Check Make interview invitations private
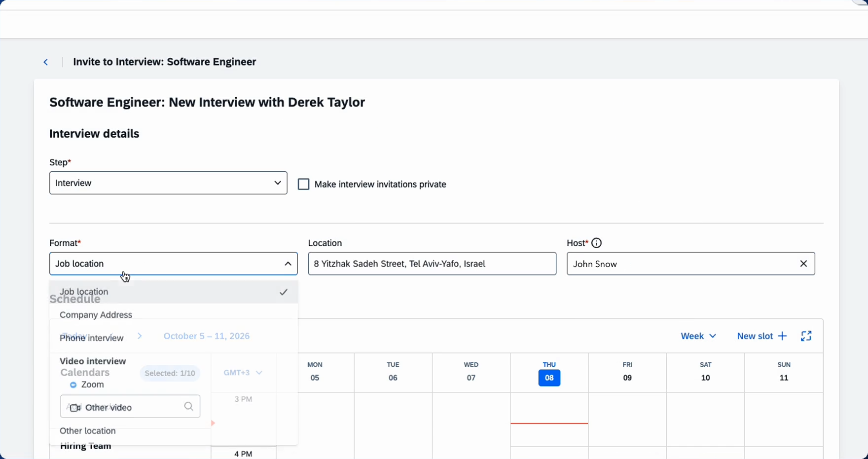Screen dimensions: 868x459 click(304, 184)
